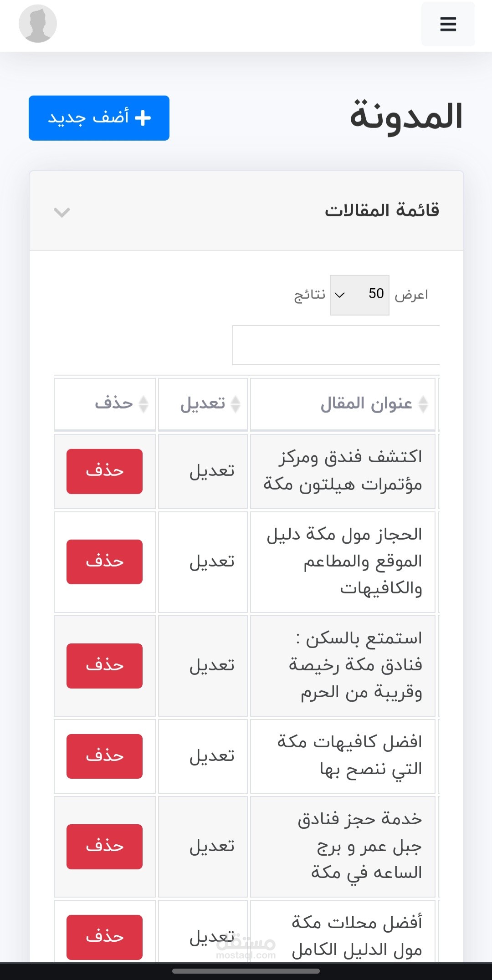Collapse the قائمة المقالات panel chevron
Screen dimensions: 492x980
tap(61, 212)
